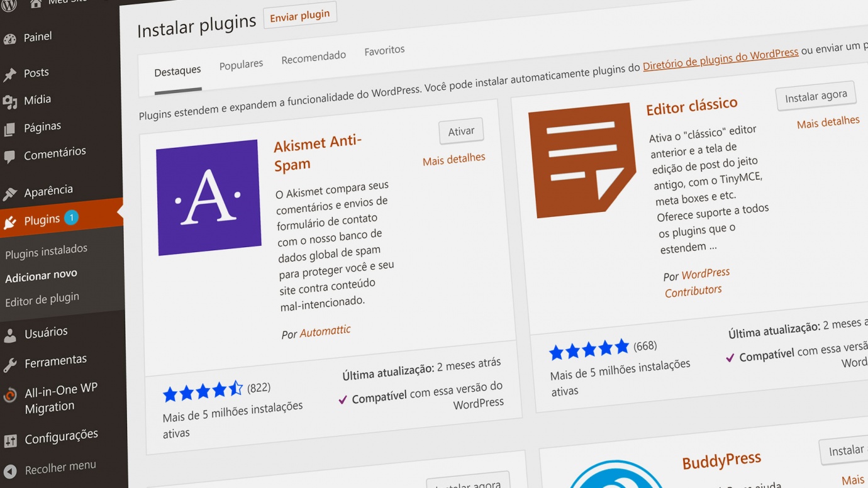868x488 pixels.
Task: Click the Páginas pages icon
Action: [x=9, y=130]
